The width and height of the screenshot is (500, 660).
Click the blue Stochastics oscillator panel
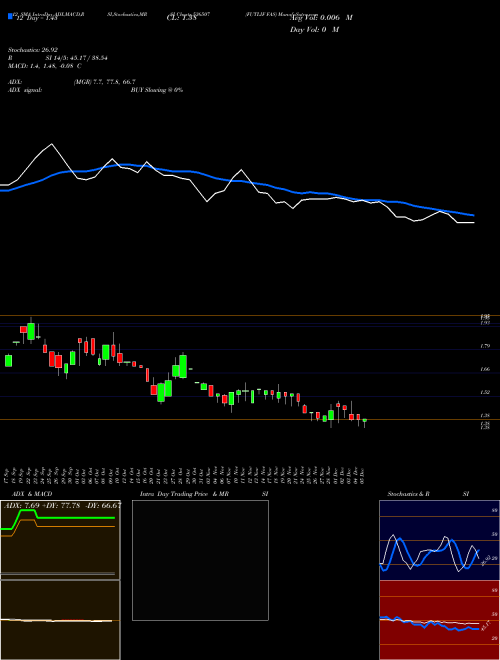[x=439, y=540]
